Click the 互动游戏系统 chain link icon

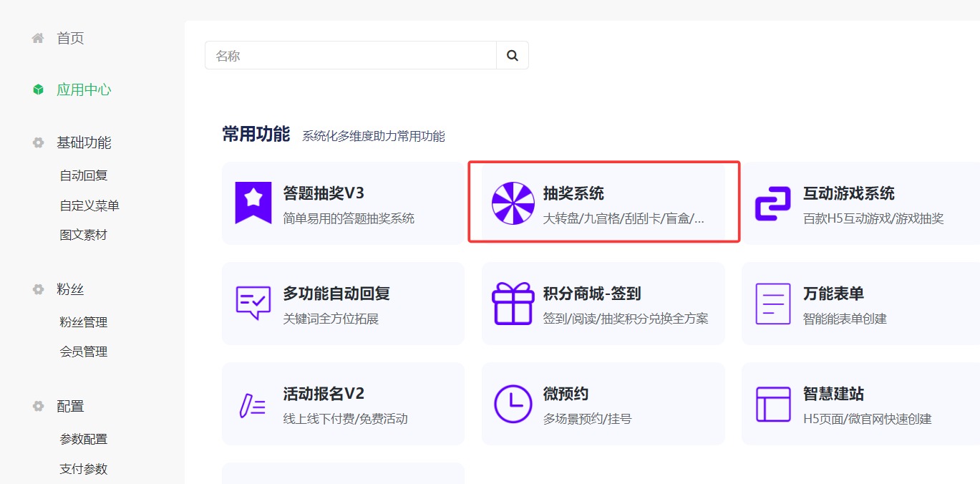click(x=773, y=203)
